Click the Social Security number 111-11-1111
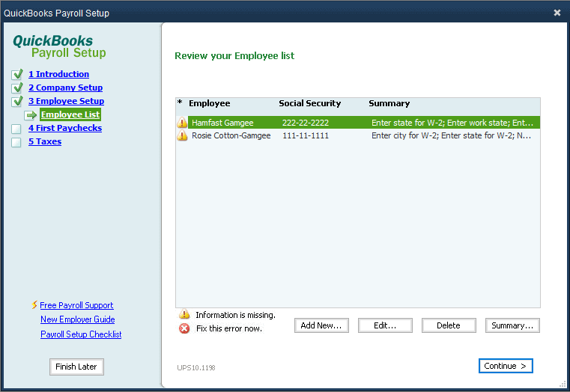This screenshot has height=392, width=570. coord(306,135)
